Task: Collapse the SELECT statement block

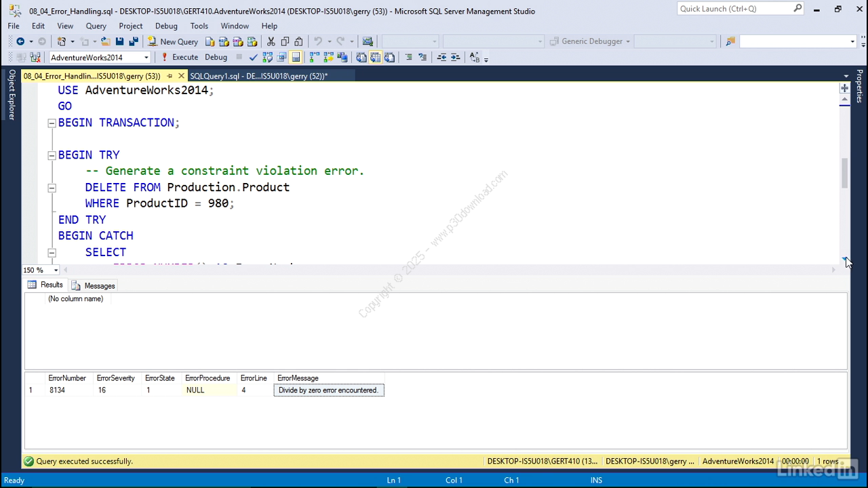Action: coord(52,252)
